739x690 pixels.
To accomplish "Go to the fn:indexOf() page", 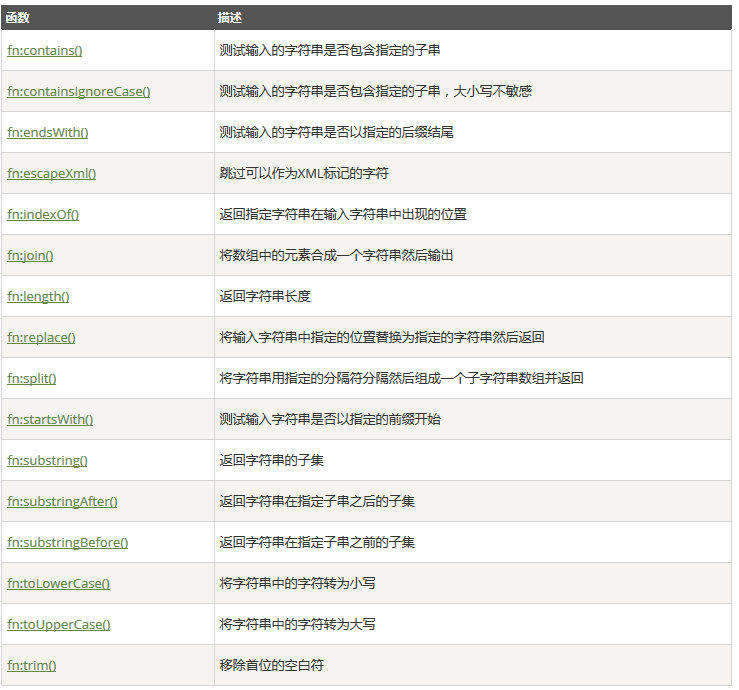I will [x=43, y=214].
